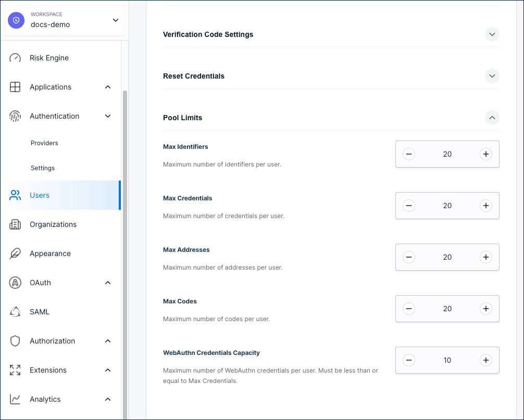Open Settings under Authentication

[42, 168]
